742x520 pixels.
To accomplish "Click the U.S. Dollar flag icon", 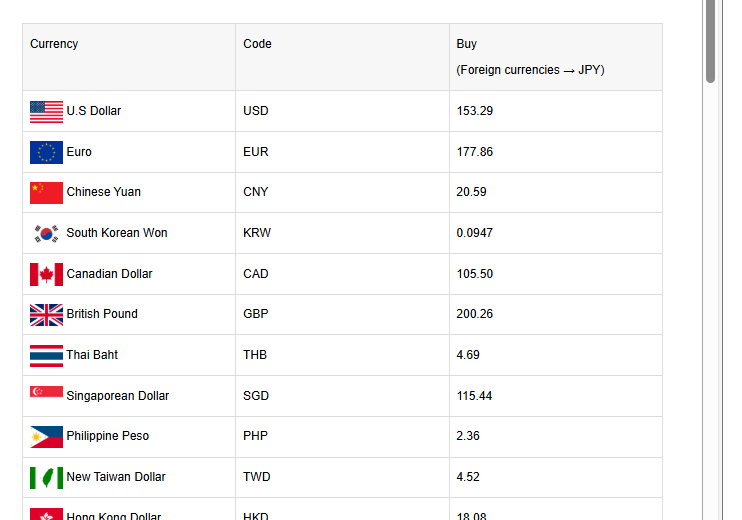I will pyautogui.click(x=46, y=111).
